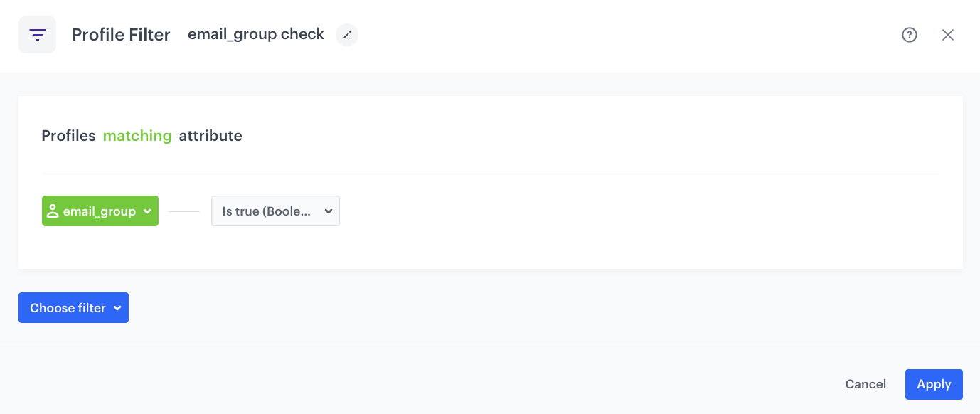Image resolution: width=980 pixels, height=414 pixels.
Task: Click the person icon inside email_group chip
Action: pyautogui.click(x=53, y=211)
